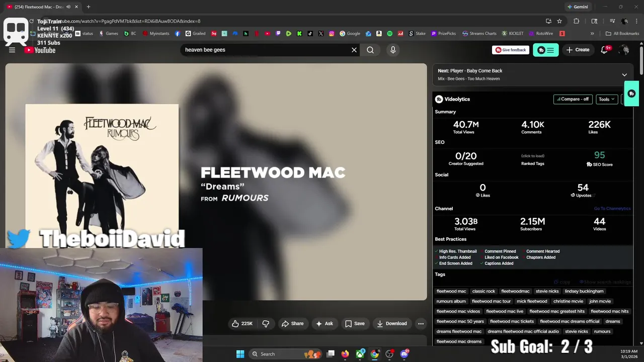This screenshot has width=644, height=362.
Task: Go to the YouTube home logo
Action: tap(40, 50)
